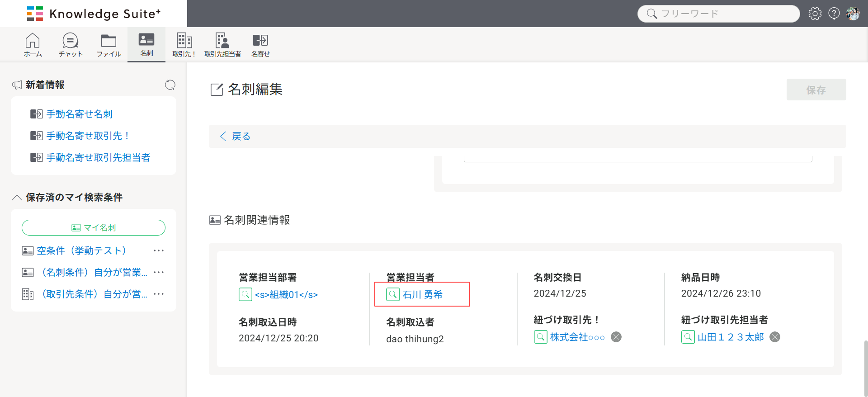The width and height of the screenshot is (868, 397).
Task: Click the 名刺関連情報 section heading
Action: [257, 220]
